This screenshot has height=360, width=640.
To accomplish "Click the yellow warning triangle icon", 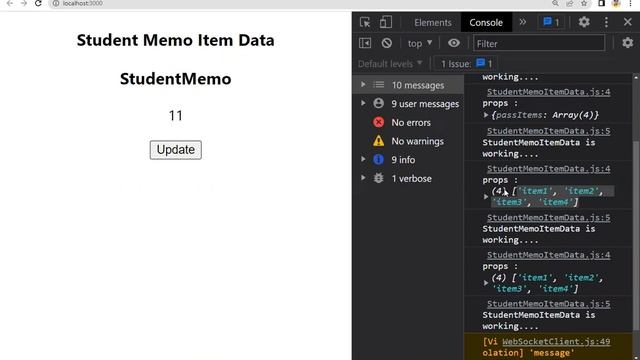I will click(x=378, y=141).
